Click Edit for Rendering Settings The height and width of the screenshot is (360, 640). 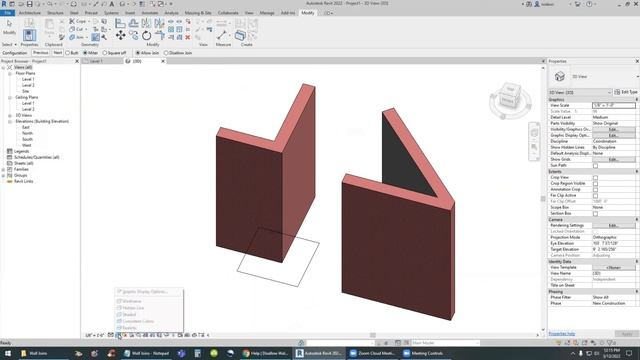click(x=613, y=225)
